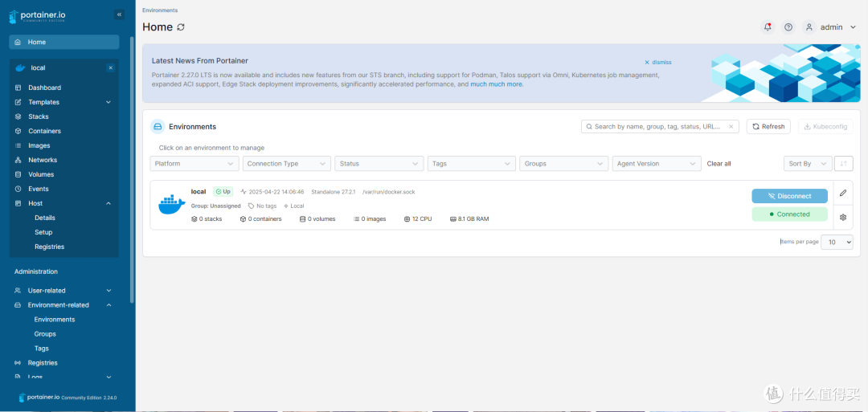Click the refresh icon beside the Home title

181,27
